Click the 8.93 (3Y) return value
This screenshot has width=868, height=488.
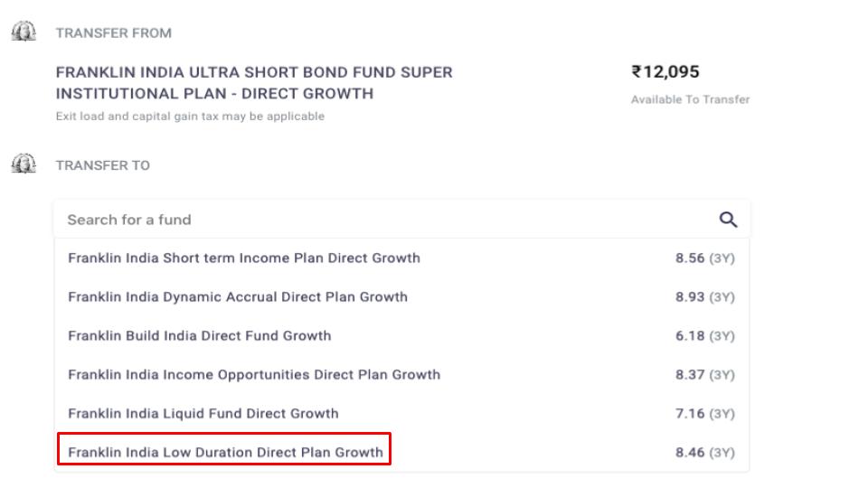[704, 297]
